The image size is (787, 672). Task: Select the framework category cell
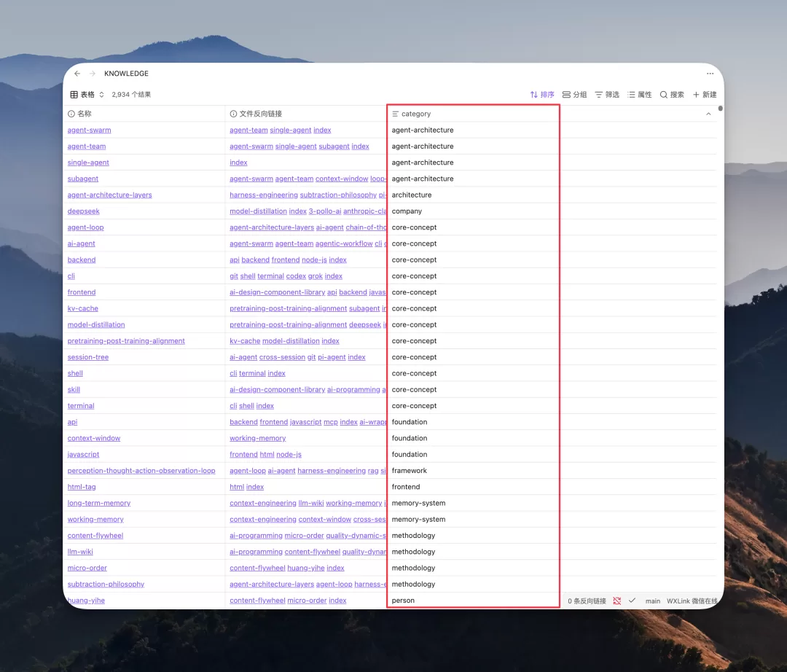474,471
